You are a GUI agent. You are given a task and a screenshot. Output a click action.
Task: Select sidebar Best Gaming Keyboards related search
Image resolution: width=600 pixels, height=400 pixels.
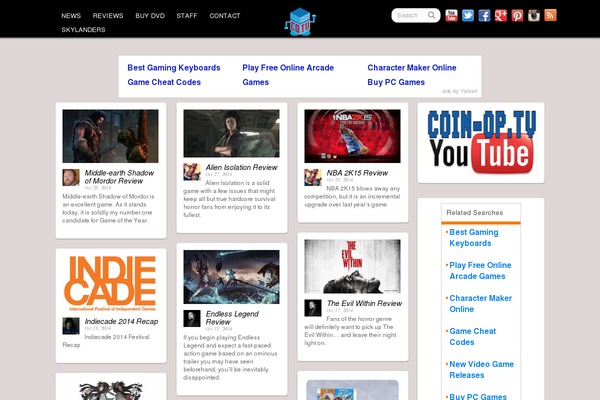[x=474, y=238]
